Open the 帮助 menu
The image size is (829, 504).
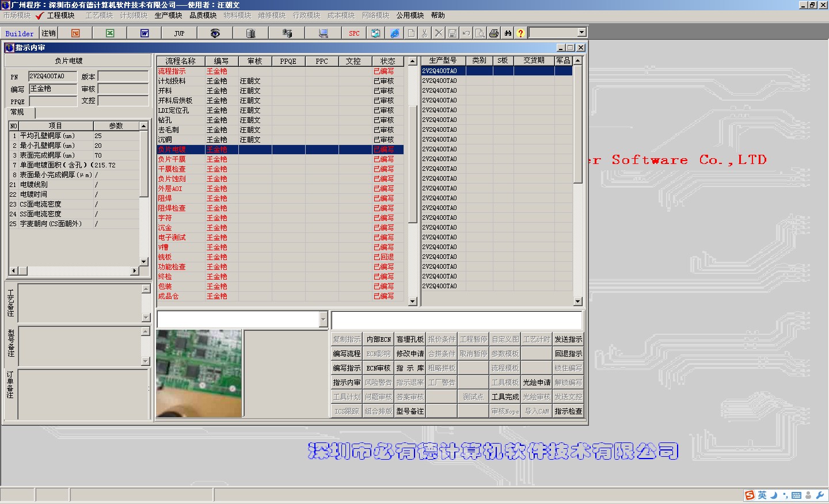438,16
